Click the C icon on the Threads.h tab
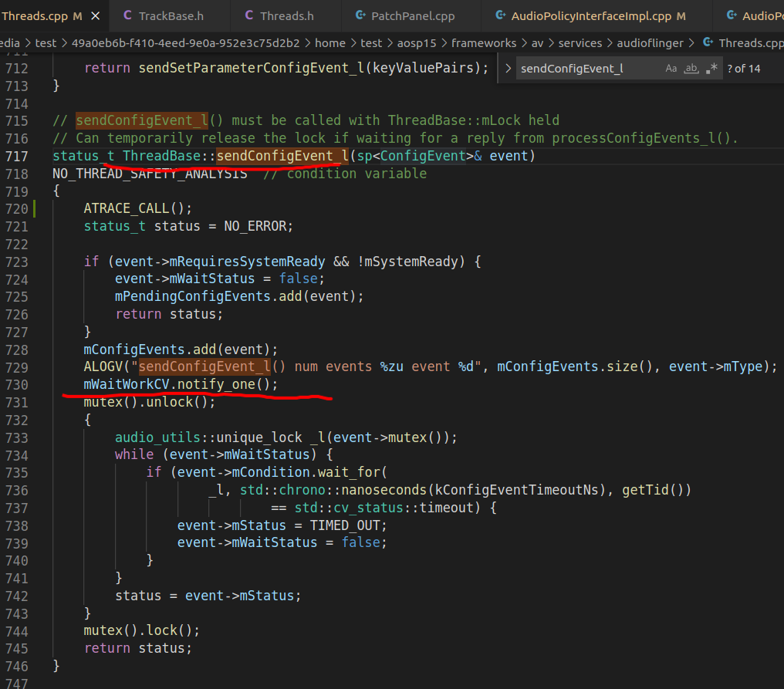This screenshot has height=689, width=784. pyautogui.click(x=249, y=15)
